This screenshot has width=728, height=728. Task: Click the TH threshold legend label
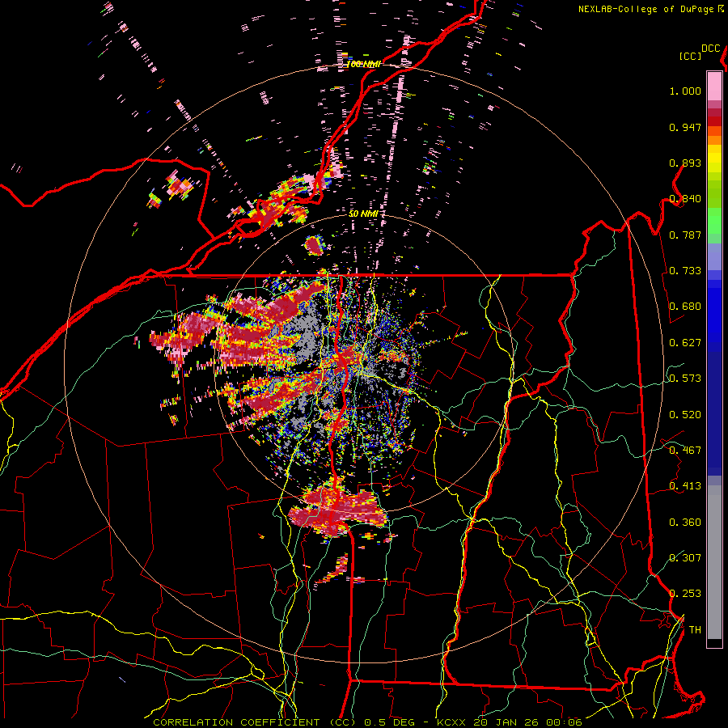pos(695,629)
